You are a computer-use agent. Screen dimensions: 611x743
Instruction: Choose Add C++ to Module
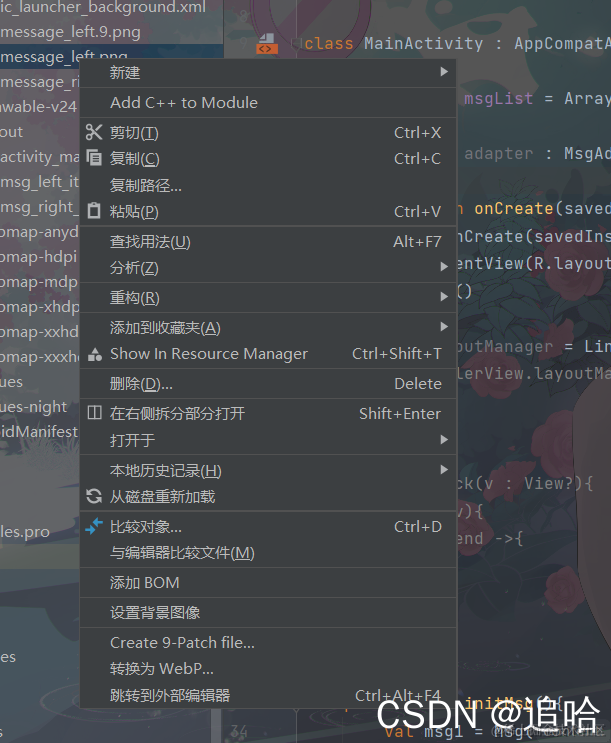coord(268,102)
